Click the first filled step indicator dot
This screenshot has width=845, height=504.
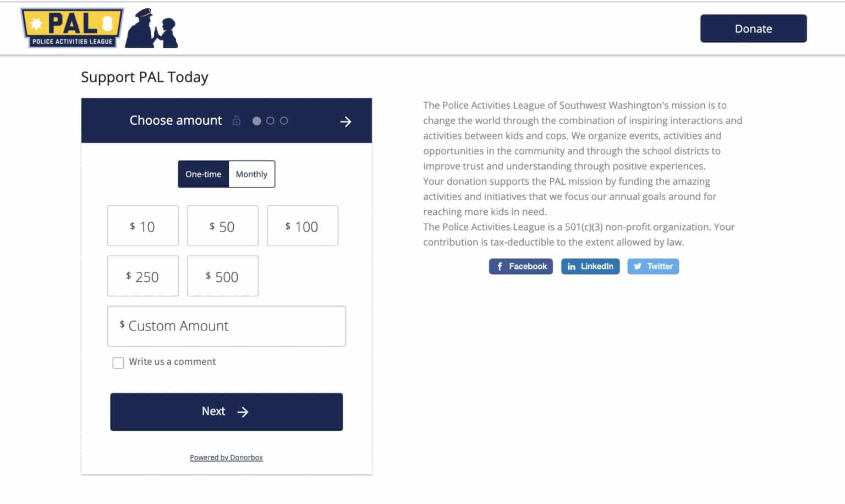pyautogui.click(x=256, y=121)
